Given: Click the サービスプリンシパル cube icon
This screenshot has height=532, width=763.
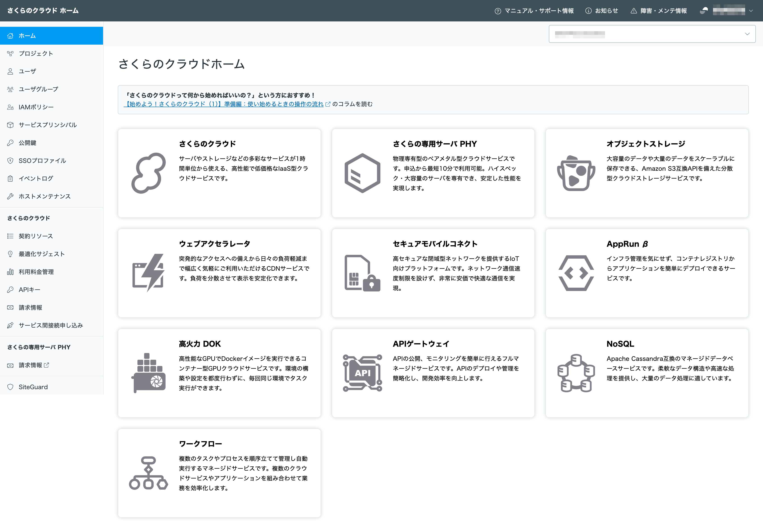Looking at the screenshot, I should pyautogui.click(x=10, y=125).
